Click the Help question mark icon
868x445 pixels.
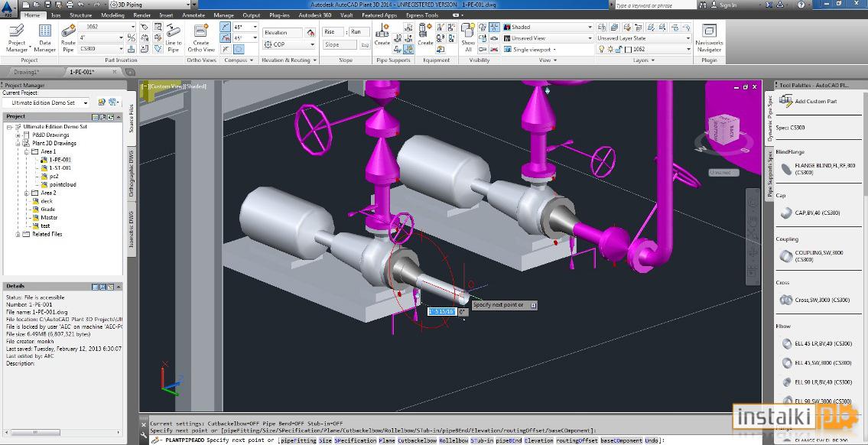tap(801, 5)
